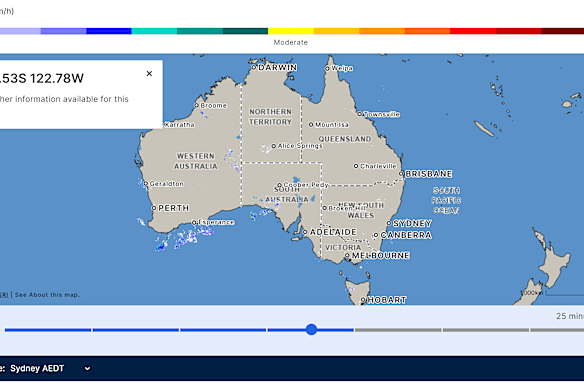Click the Darwin city marker
The image size is (584, 389).
[254, 67]
